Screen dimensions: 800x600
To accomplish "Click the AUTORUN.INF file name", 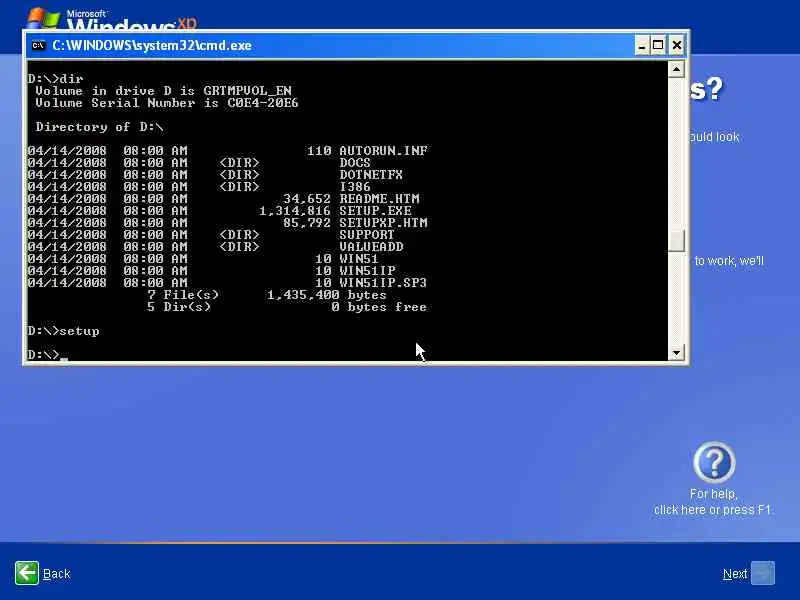I will 383,151.
